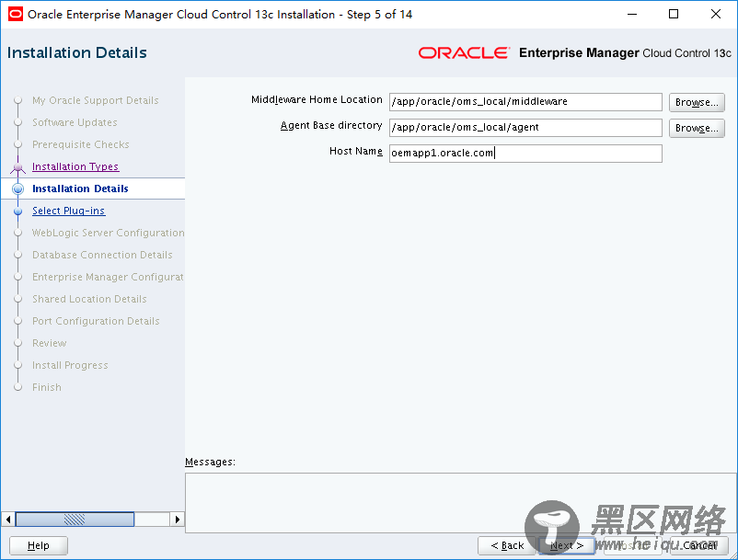Image resolution: width=738 pixels, height=560 pixels.
Task: Click the Software Updates step
Action: click(75, 122)
